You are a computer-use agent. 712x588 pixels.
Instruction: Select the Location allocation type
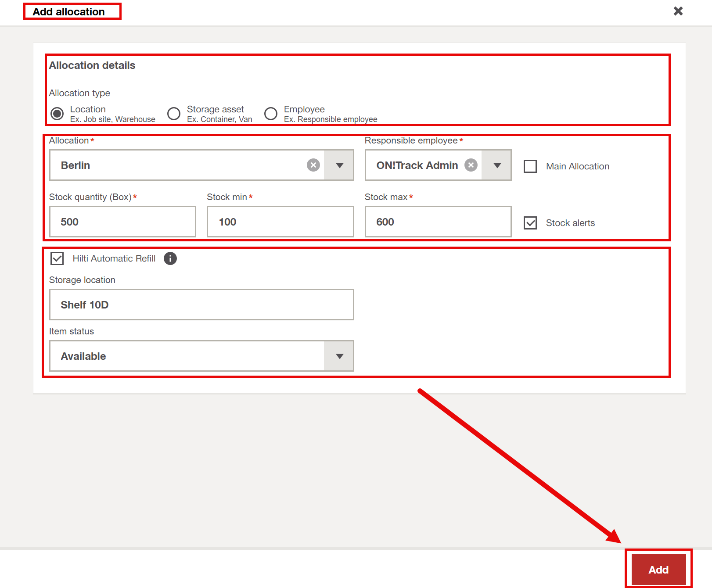coord(57,114)
